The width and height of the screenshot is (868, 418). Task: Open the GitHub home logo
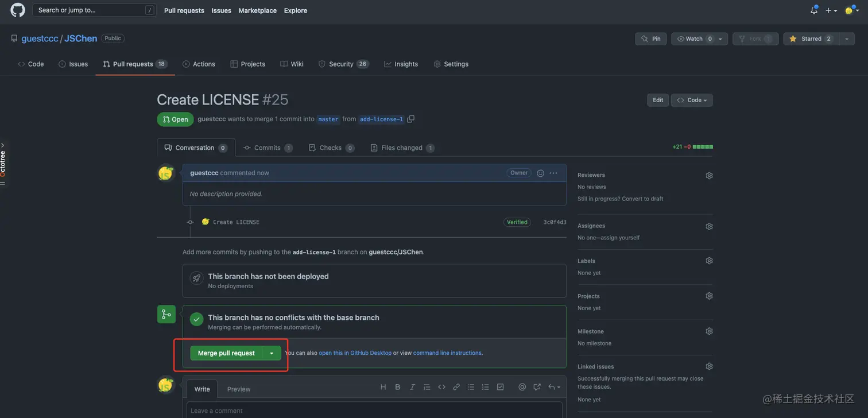pos(18,10)
